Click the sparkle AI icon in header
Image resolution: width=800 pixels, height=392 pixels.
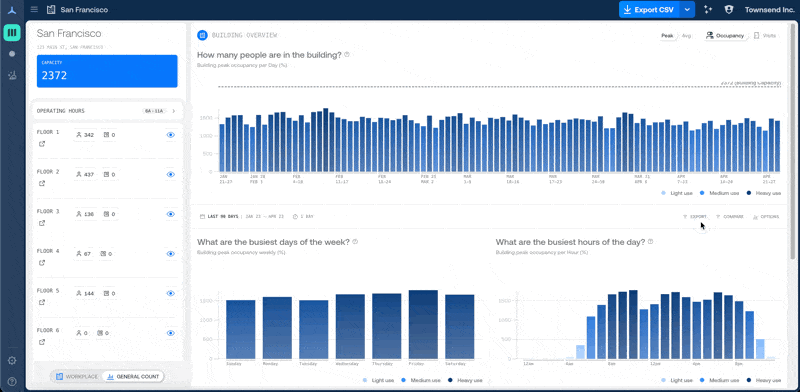pyautogui.click(x=708, y=9)
